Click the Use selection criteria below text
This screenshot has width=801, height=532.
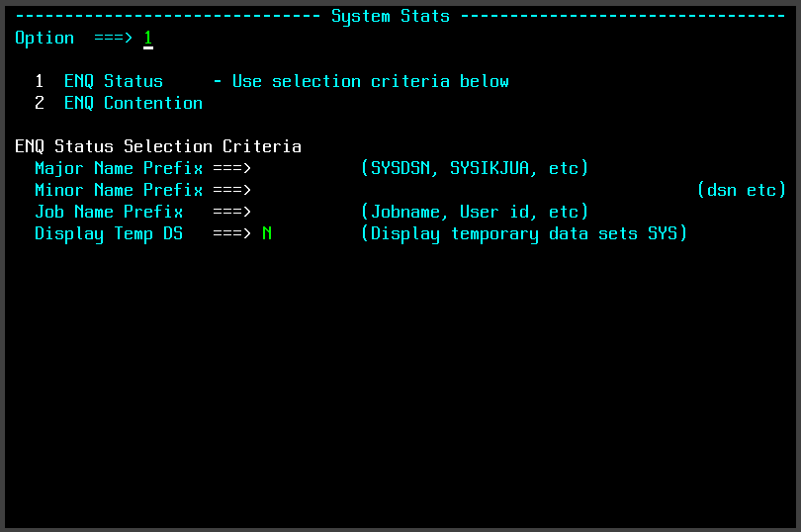point(371,81)
